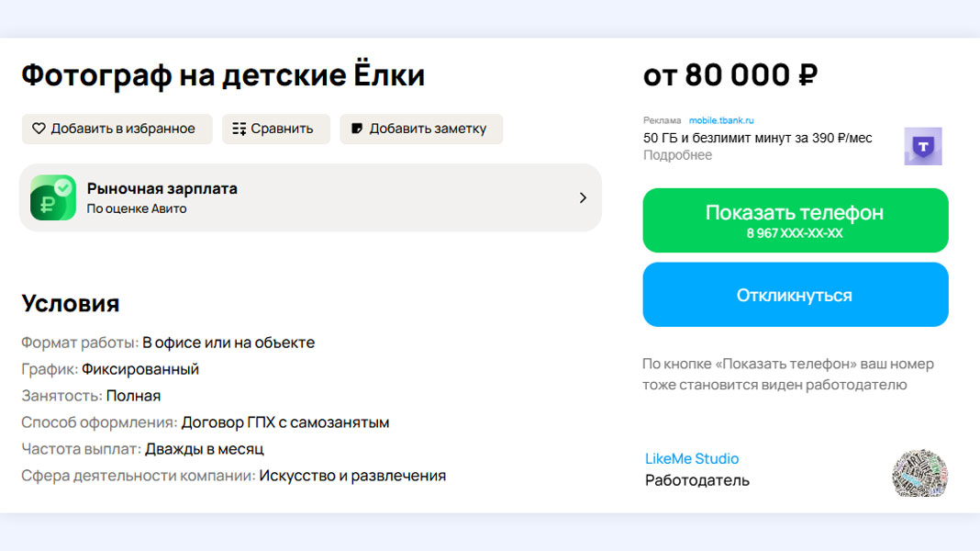Open the LikeMe Studio employer profile link
This screenshot has height=551, width=980.
692,458
